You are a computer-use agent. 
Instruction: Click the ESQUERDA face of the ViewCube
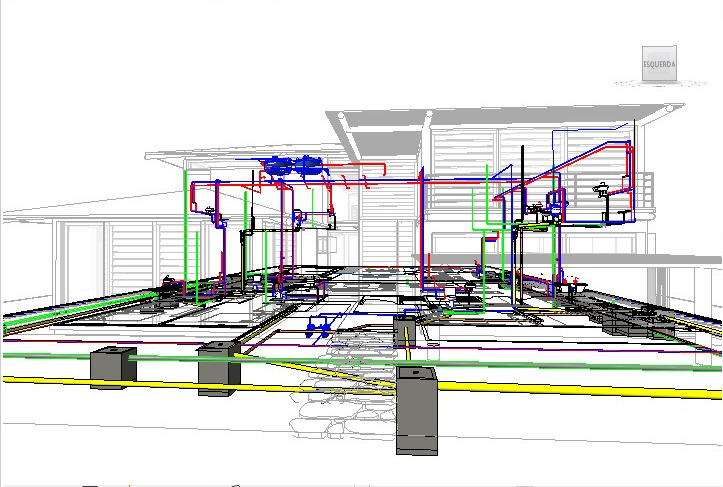coord(659,63)
